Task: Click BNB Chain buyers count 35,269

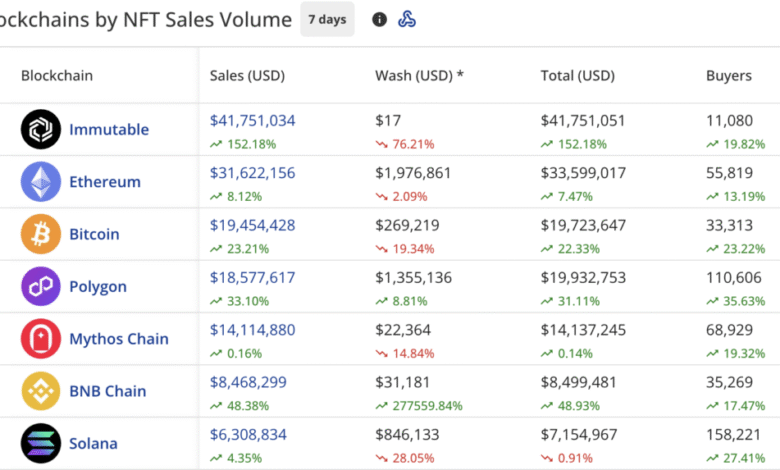Action: click(x=729, y=382)
